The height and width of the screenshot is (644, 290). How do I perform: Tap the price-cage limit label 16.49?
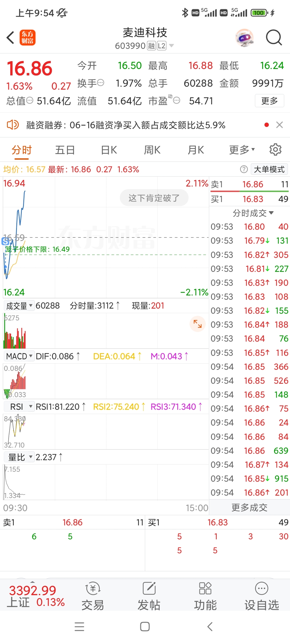(x=38, y=249)
